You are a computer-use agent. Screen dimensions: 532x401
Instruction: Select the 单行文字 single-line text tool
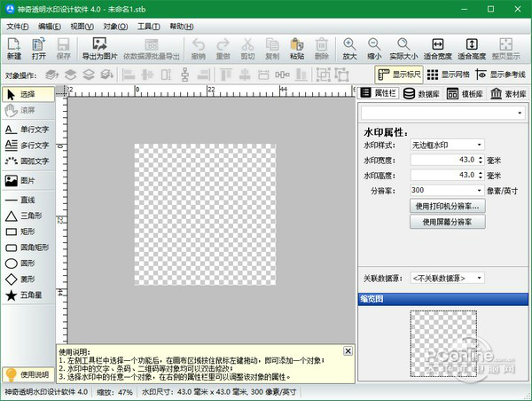27,129
